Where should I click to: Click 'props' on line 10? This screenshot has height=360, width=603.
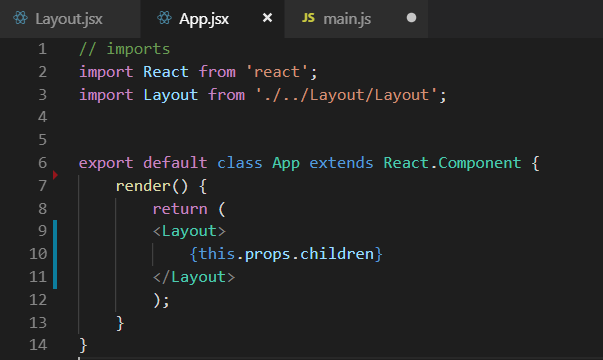tap(267, 255)
